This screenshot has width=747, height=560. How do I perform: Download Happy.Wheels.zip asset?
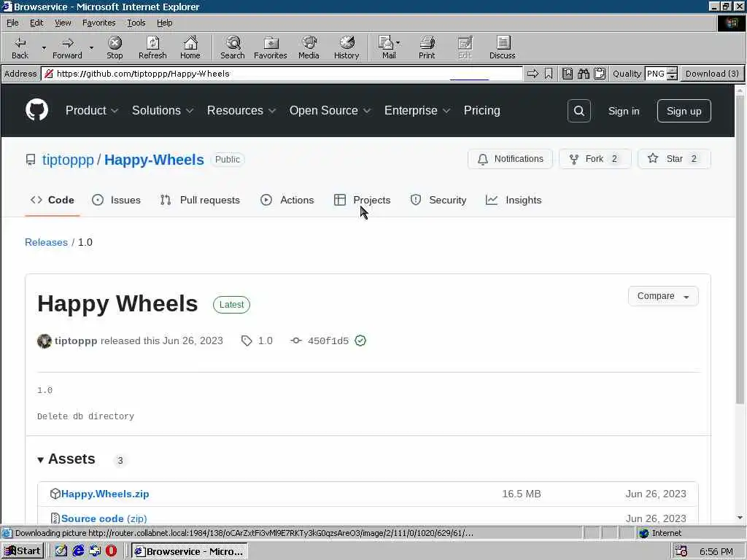[x=105, y=494]
